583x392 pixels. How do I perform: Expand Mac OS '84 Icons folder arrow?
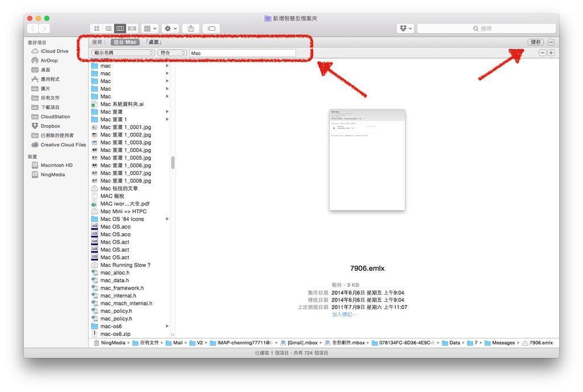[x=167, y=219]
